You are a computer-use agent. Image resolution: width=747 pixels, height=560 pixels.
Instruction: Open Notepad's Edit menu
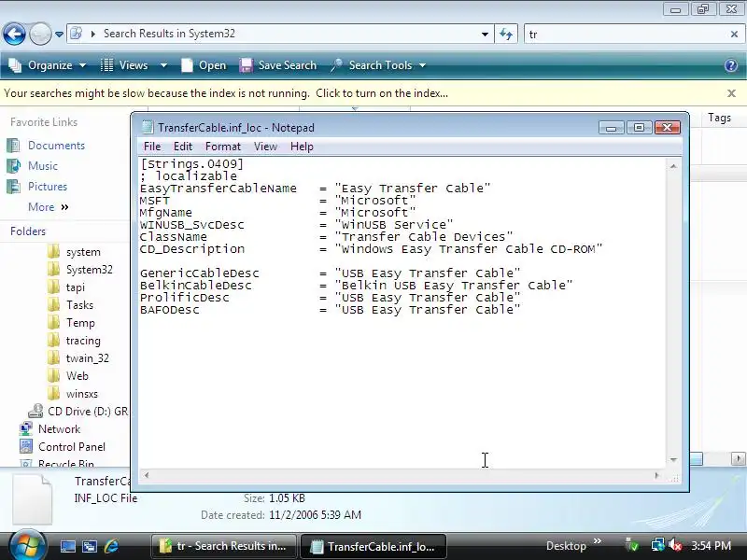coord(183,147)
